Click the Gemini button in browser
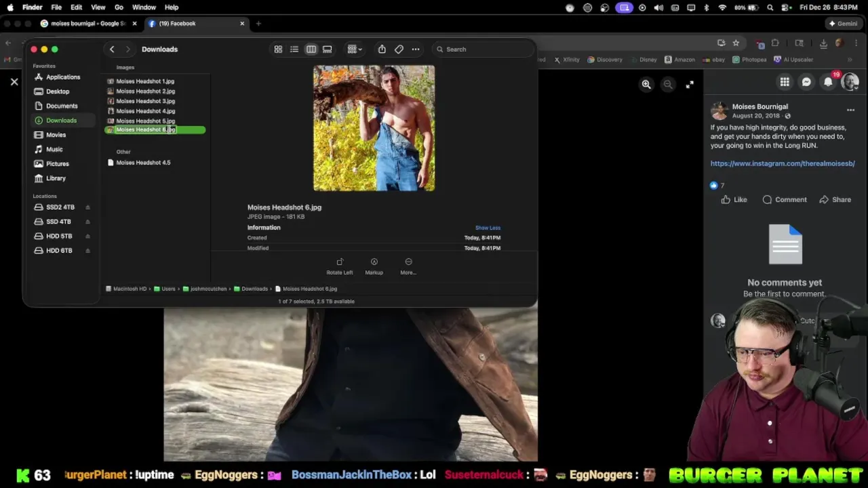This screenshot has width=868, height=488. coord(844,24)
